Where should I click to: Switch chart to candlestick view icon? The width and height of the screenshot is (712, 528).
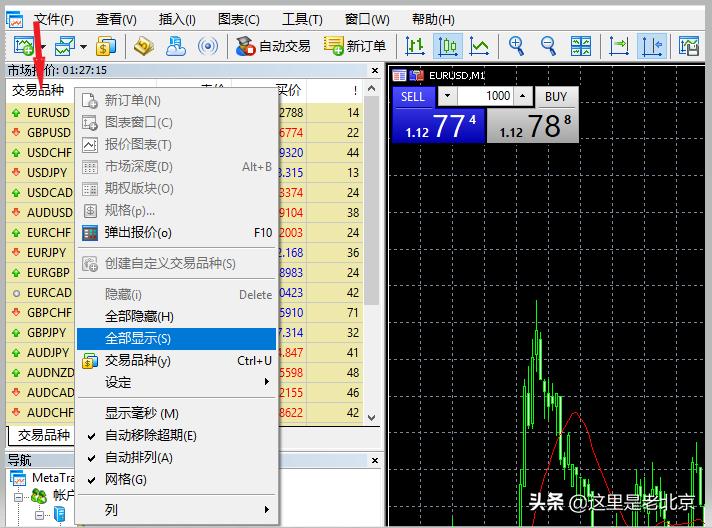click(447, 45)
